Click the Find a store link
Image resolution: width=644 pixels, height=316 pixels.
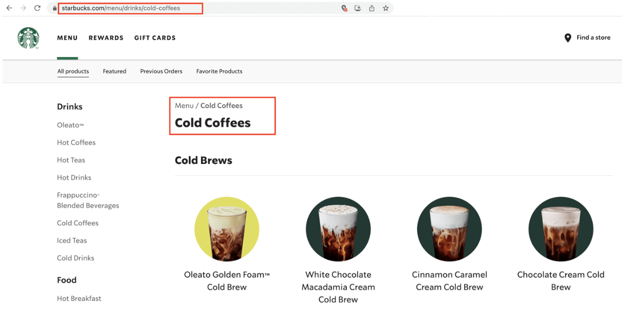tap(593, 38)
